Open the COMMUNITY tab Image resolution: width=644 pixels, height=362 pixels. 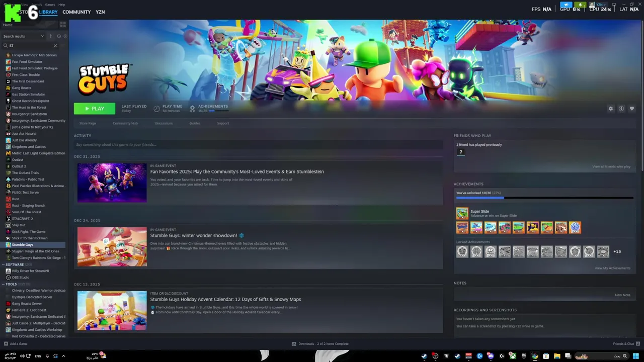click(x=76, y=12)
